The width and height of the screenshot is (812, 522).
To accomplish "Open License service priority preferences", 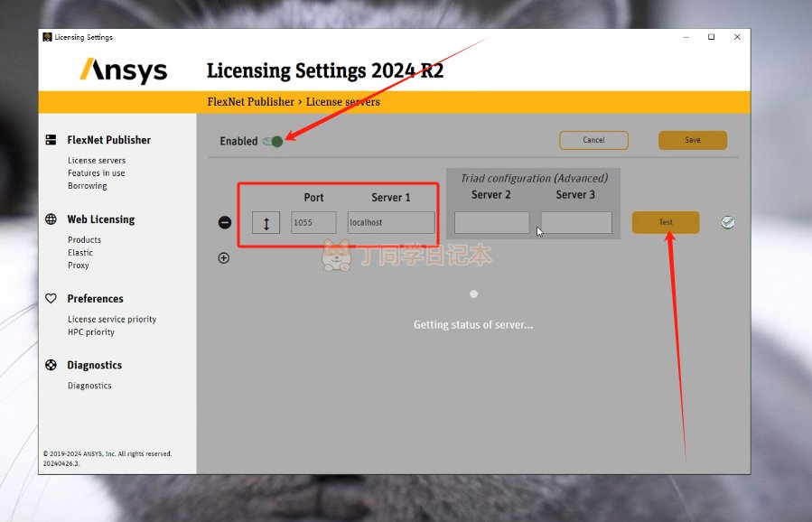I will [112, 320].
